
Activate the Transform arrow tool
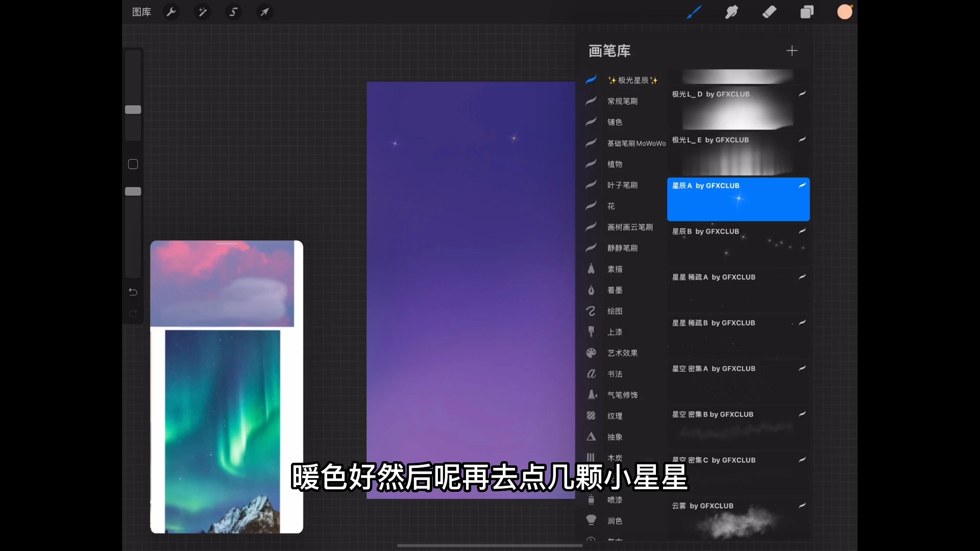point(264,12)
